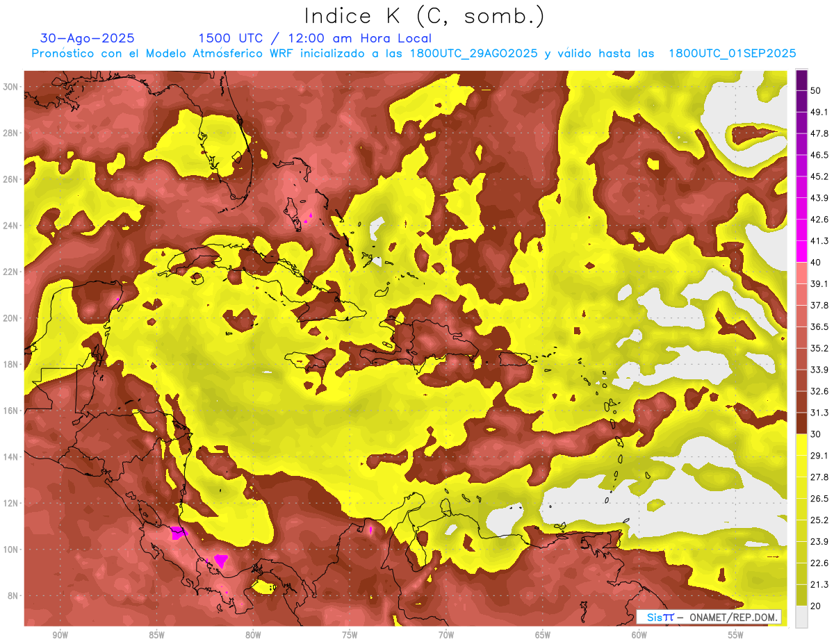This screenshot has height=644, width=834.
Task: Click the "42.6" color scale value
Action: pyautogui.click(x=819, y=220)
